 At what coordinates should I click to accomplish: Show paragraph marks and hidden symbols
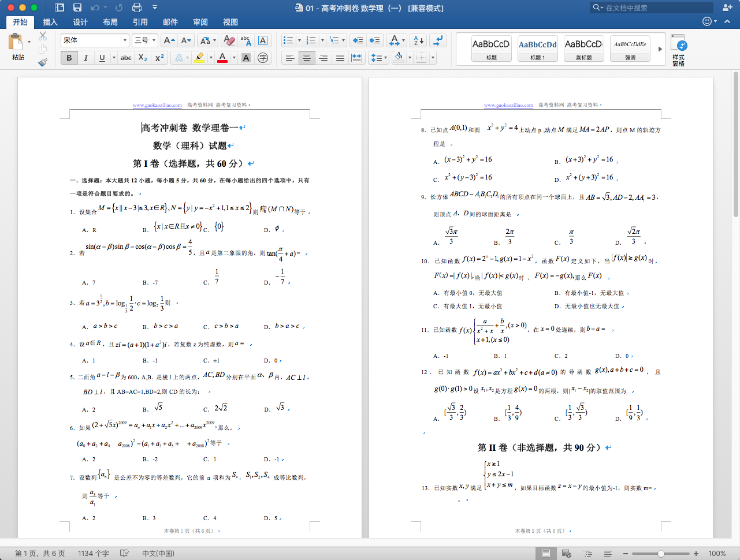click(x=438, y=40)
